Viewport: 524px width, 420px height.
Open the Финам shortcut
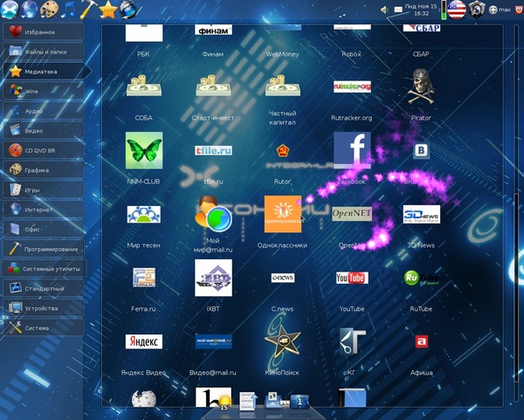point(213,30)
